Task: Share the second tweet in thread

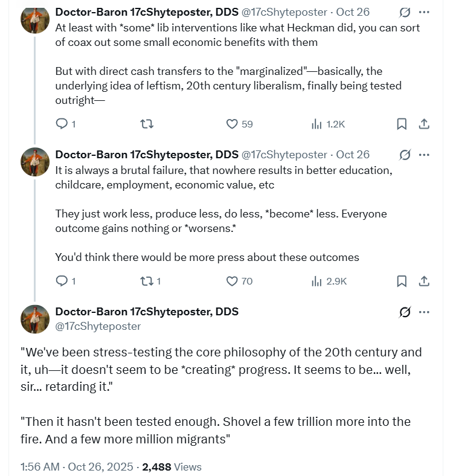Action: (424, 281)
